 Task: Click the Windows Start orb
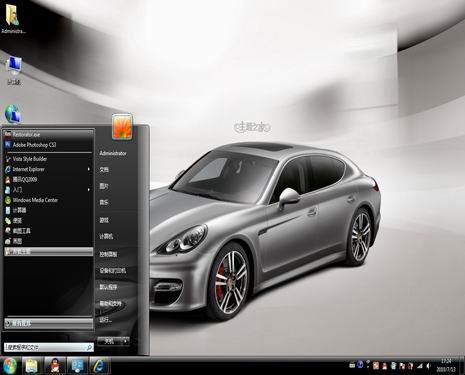pos(9,366)
